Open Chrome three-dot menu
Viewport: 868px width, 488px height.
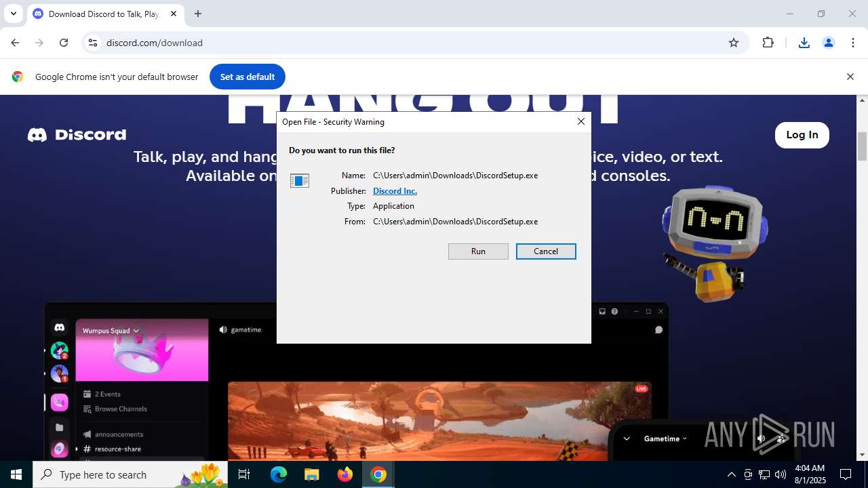[853, 43]
